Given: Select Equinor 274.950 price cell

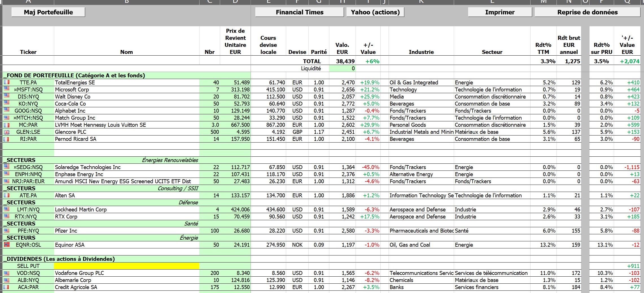Looking at the screenshot, I should [268, 245].
